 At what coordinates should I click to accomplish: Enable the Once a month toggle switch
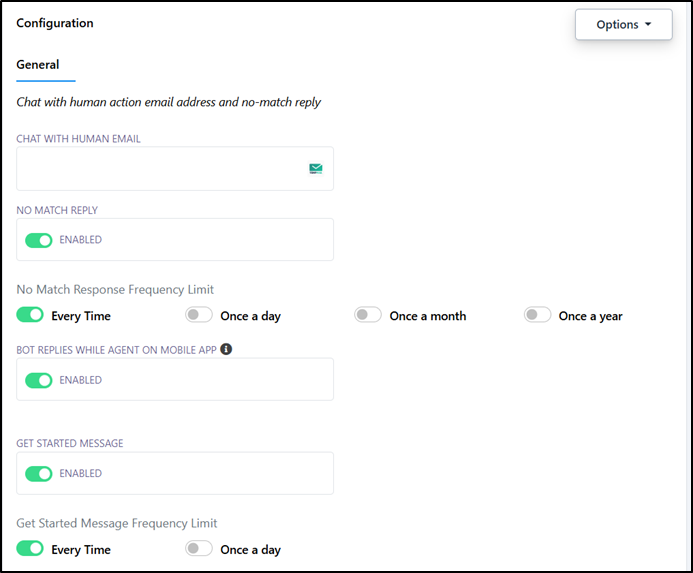coord(368,315)
